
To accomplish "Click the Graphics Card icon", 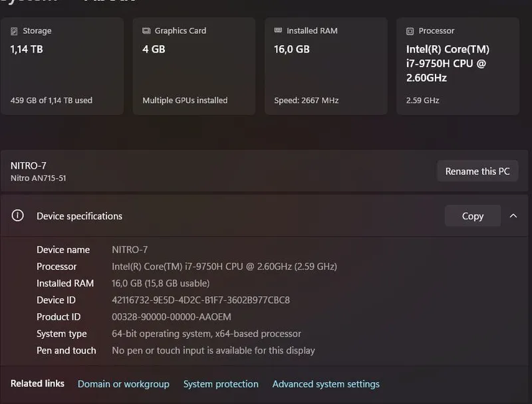I will (146, 31).
